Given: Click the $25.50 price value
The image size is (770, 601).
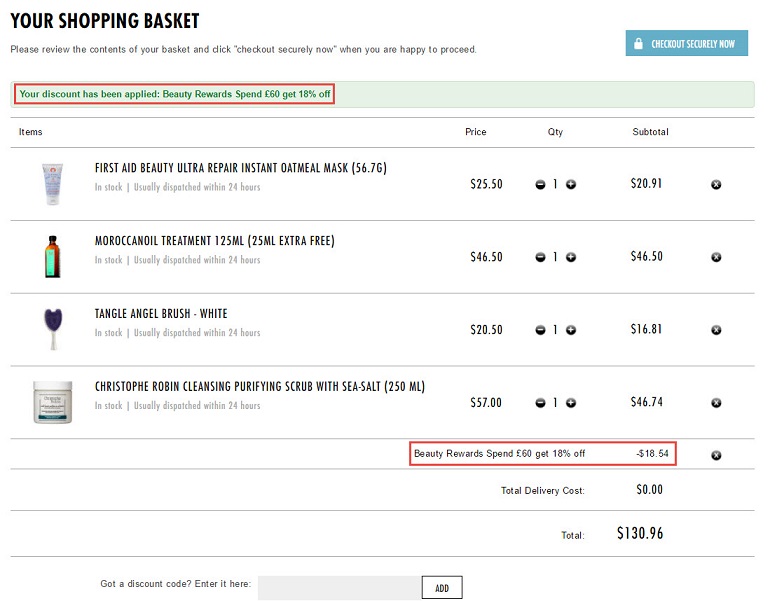Looking at the screenshot, I should pos(486,184).
